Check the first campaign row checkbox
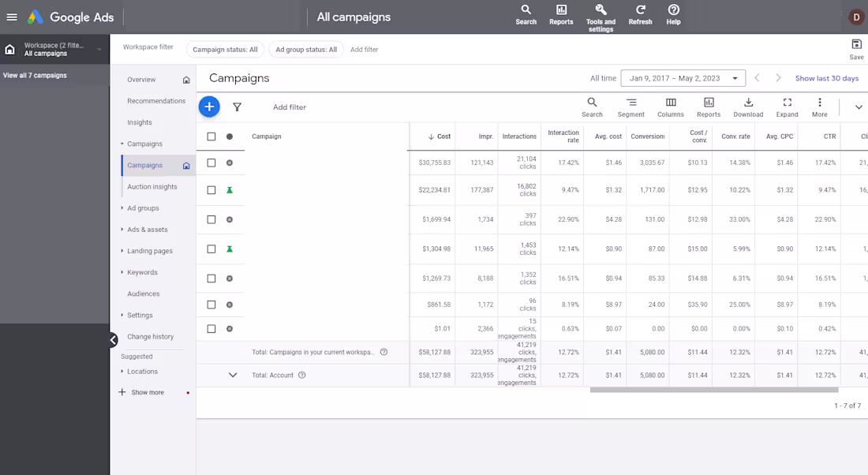 point(209,163)
